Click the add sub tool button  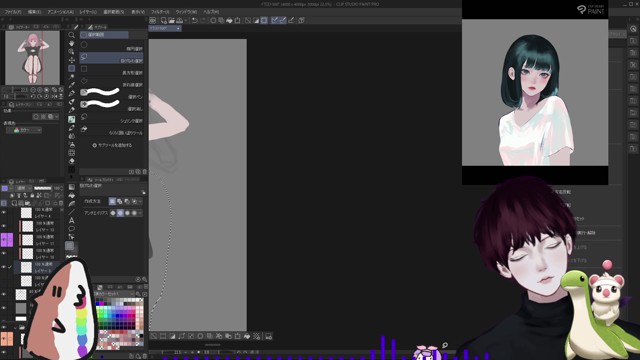[112, 145]
